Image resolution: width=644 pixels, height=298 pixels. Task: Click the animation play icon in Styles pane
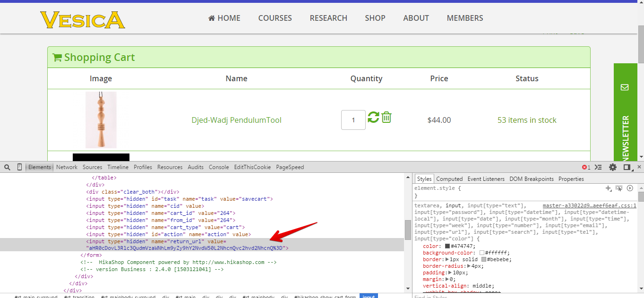point(630,188)
